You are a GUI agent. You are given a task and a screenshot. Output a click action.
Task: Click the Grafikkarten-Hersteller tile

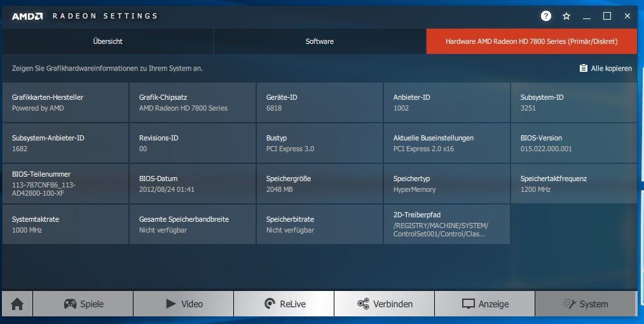click(65, 102)
